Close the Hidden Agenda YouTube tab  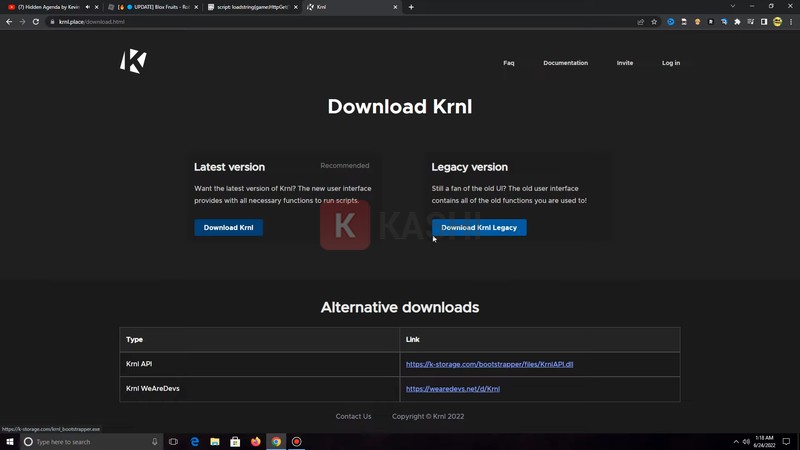click(x=96, y=7)
